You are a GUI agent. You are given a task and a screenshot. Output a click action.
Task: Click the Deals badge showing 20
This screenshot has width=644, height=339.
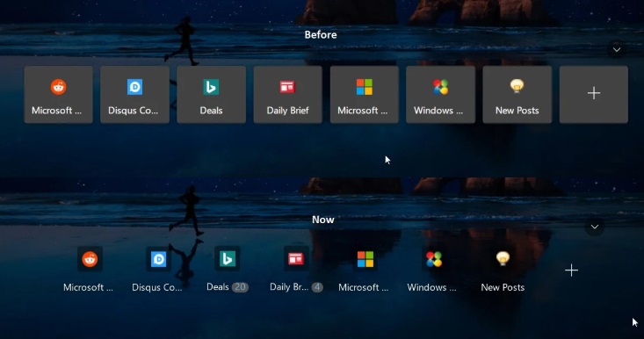click(240, 287)
